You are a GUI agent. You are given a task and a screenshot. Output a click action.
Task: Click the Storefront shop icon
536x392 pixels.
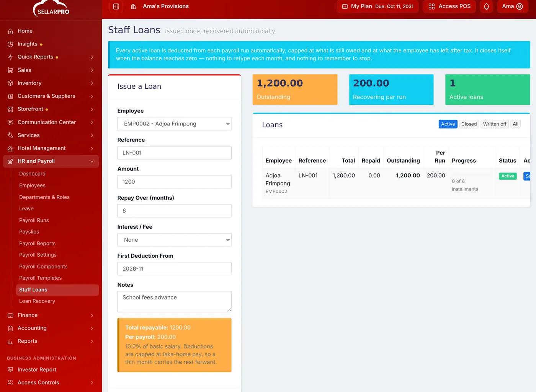[10, 109]
